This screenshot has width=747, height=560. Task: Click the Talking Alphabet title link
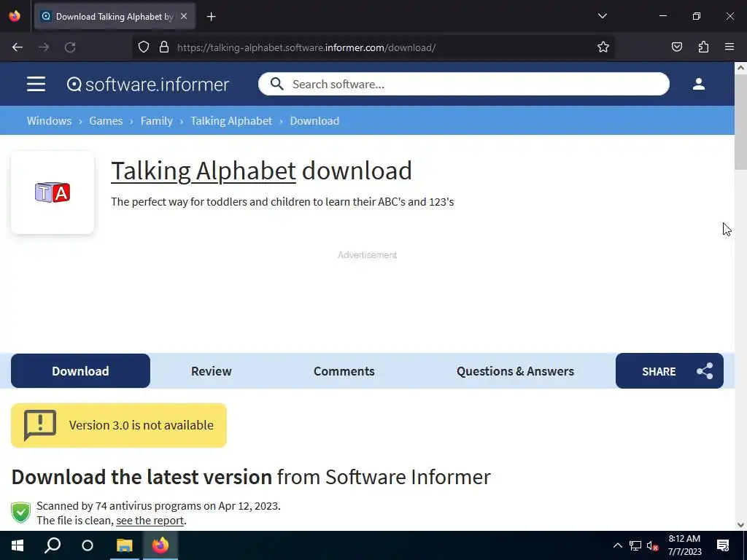(x=204, y=171)
